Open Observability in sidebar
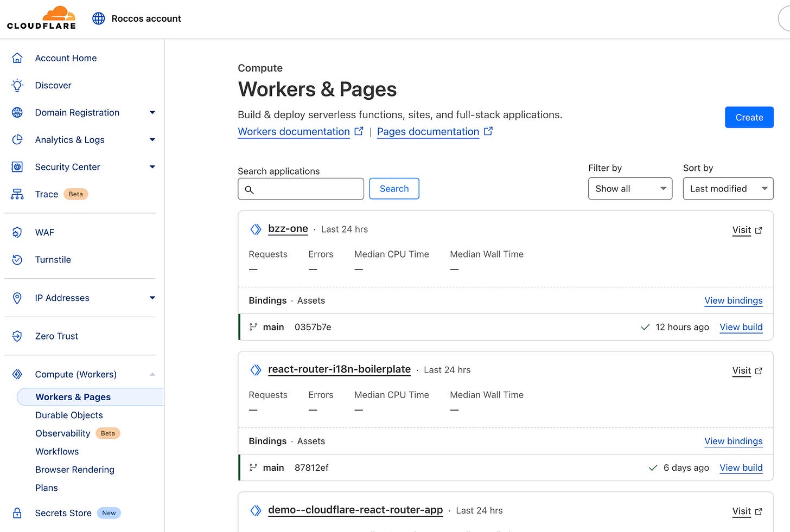790x532 pixels. 63,433
